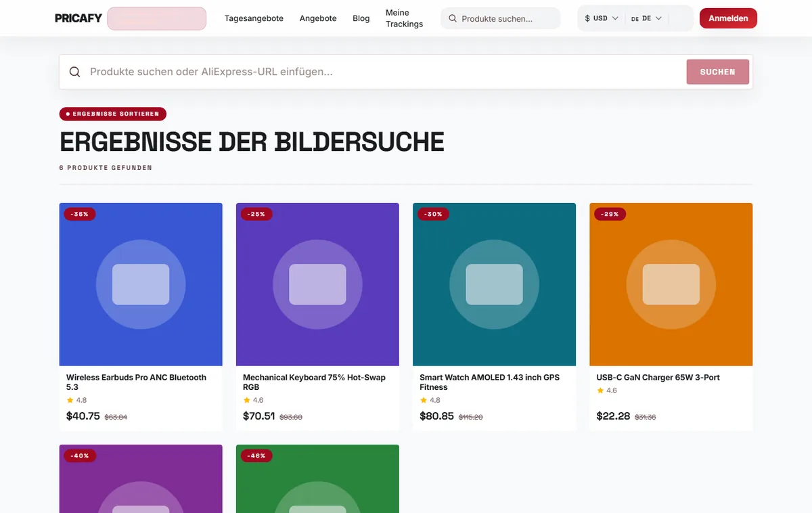Open Smart Watch AMOLED product image

[x=494, y=284]
